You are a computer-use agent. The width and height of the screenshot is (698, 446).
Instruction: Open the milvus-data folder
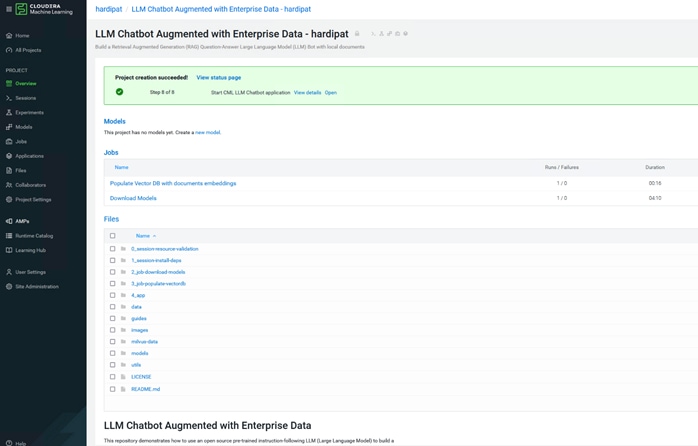(144, 342)
